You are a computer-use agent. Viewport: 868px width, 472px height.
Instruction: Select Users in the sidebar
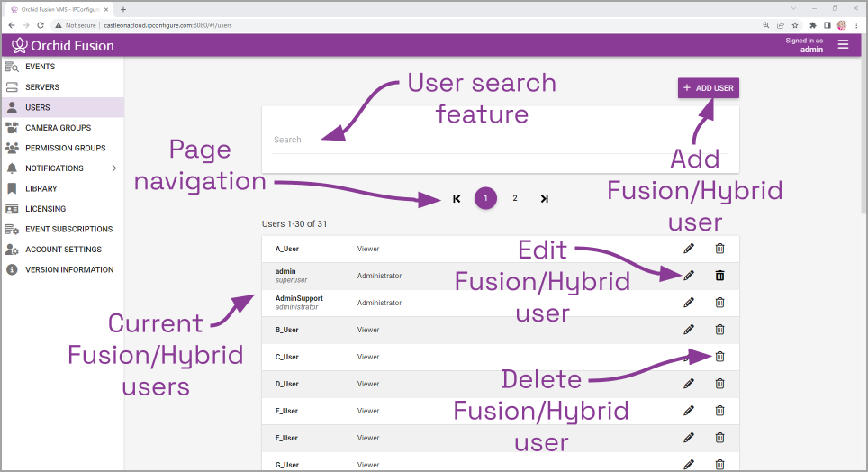[62, 107]
